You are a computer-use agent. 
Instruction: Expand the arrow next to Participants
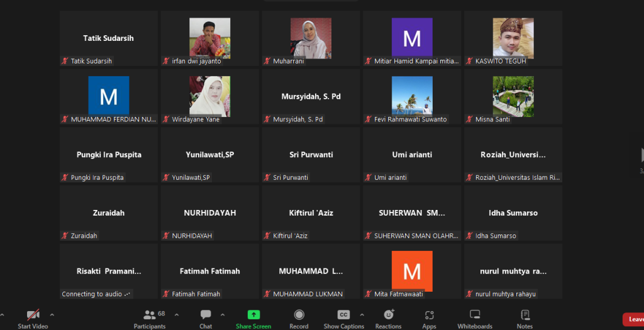[176, 314]
